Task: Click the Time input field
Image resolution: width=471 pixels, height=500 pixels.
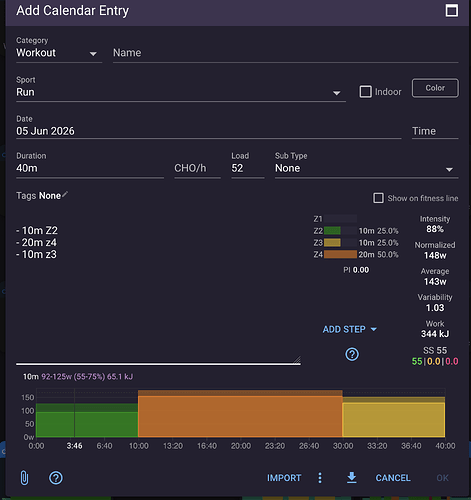Action: (x=435, y=131)
